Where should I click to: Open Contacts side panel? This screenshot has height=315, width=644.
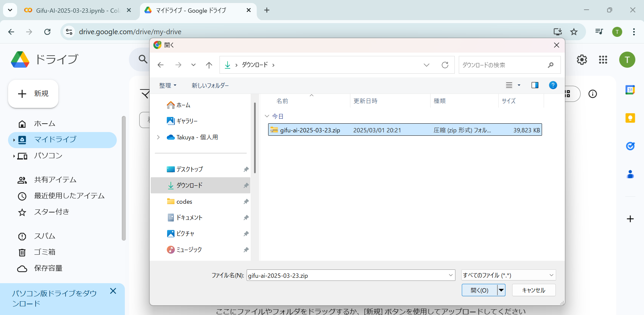pyautogui.click(x=630, y=174)
